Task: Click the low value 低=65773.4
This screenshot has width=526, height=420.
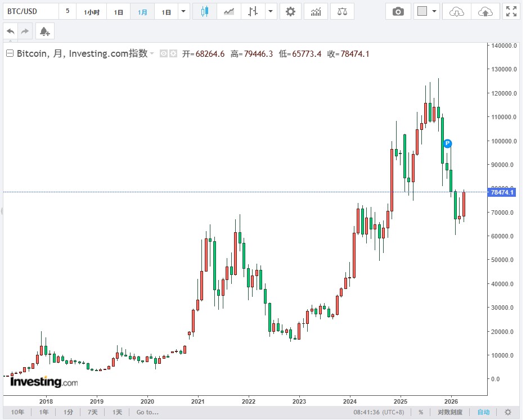Action: click(300, 54)
